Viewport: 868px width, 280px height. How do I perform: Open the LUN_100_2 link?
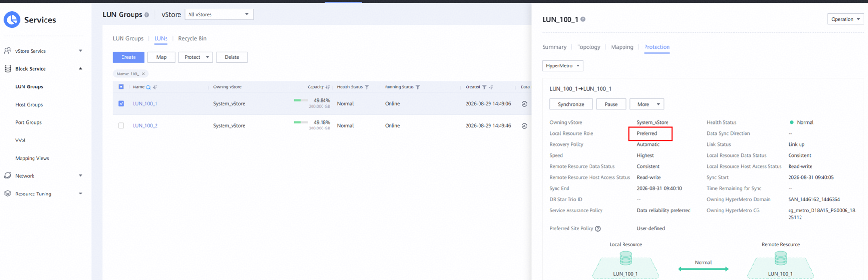point(145,125)
